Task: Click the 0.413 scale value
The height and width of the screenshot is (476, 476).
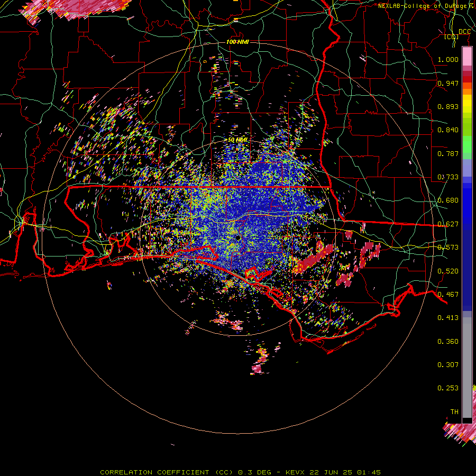Action: [x=448, y=318]
